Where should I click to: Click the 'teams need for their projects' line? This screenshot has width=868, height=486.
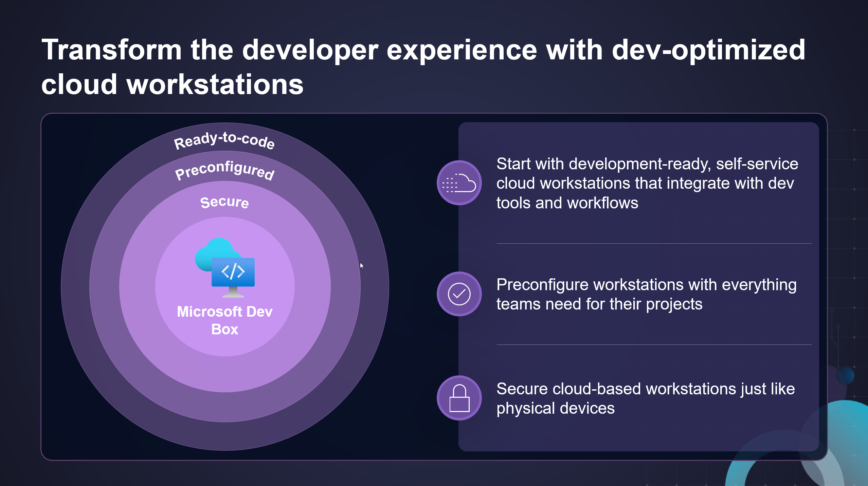pos(599,304)
